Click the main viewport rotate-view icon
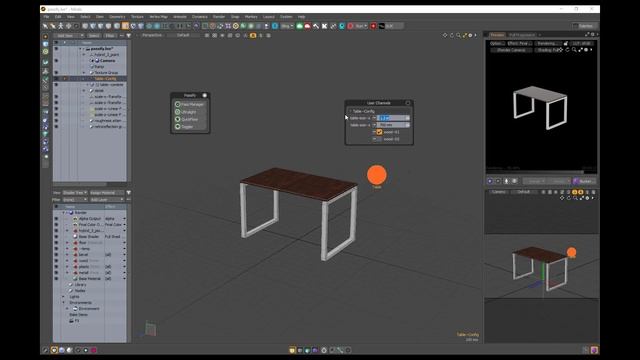The width and height of the screenshot is (640, 360). (x=452, y=36)
